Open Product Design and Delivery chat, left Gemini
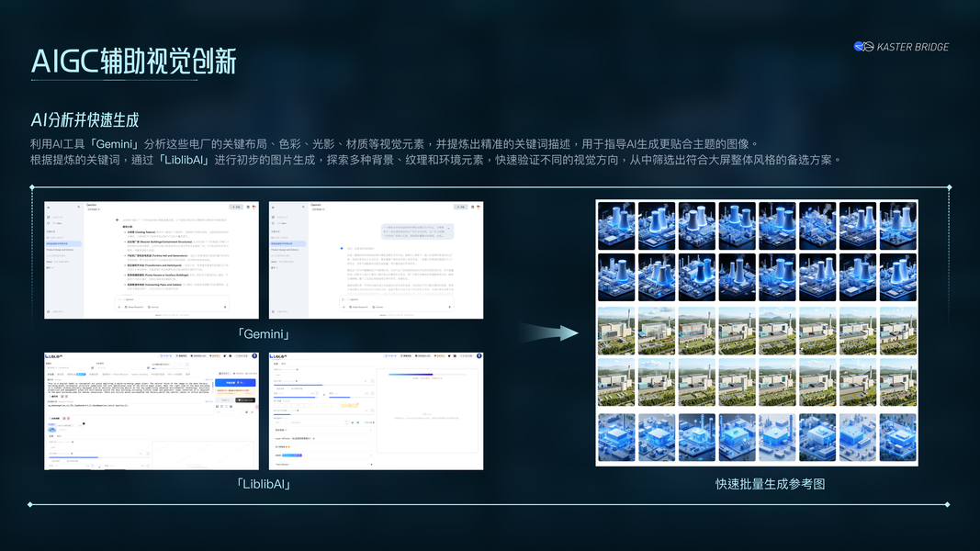 (x=60, y=250)
